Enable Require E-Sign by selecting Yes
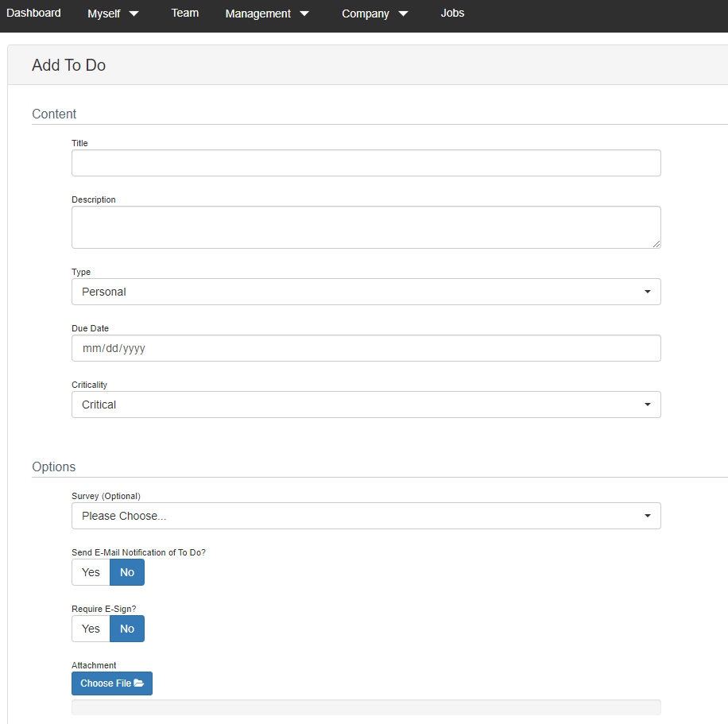This screenshot has height=724, width=728. (90, 629)
